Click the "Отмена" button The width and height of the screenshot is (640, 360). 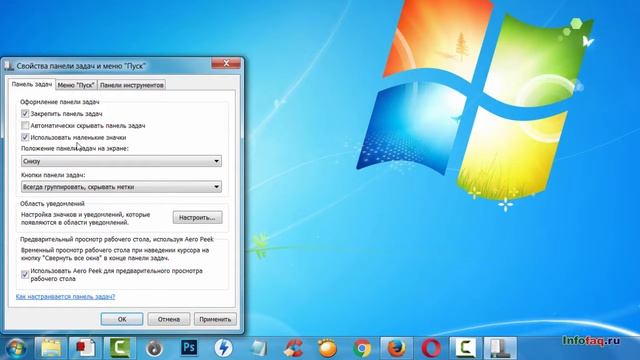coord(169,319)
